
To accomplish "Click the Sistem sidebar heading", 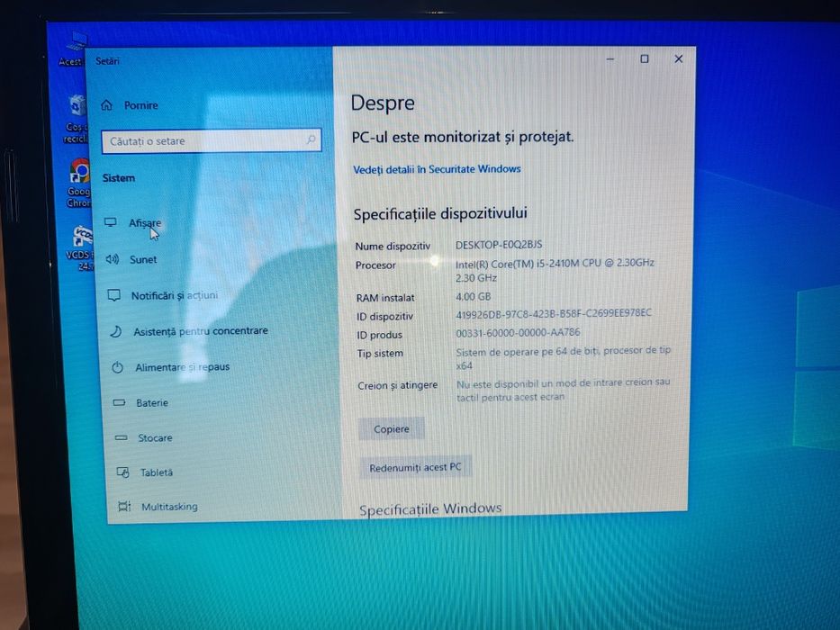I will (x=119, y=178).
